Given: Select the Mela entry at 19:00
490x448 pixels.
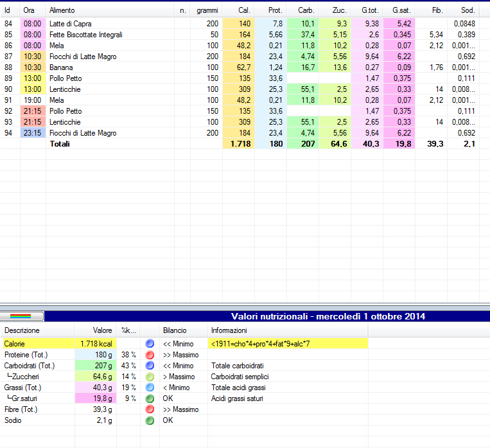Looking at the screenshot, I should 57,100.
